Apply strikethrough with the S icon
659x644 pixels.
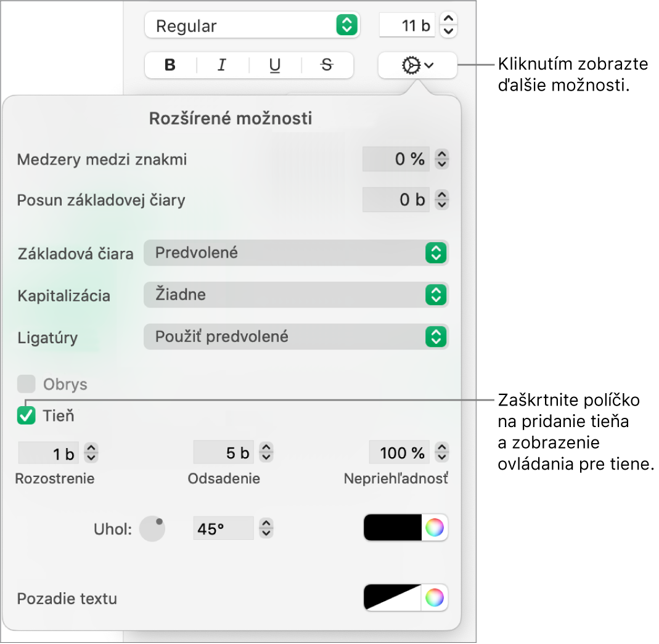click(x=326, y=65)
